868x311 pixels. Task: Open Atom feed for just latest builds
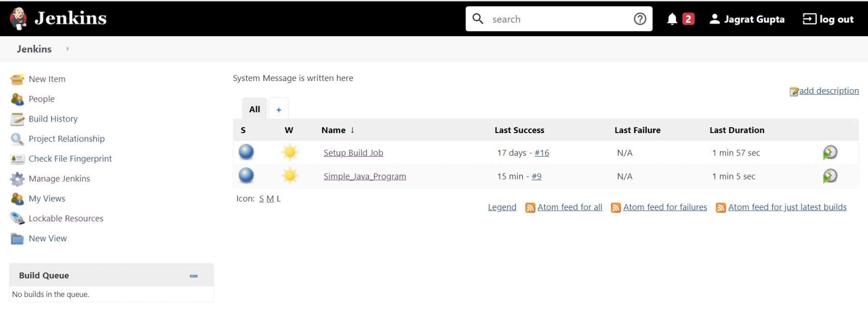coord(787,207)
